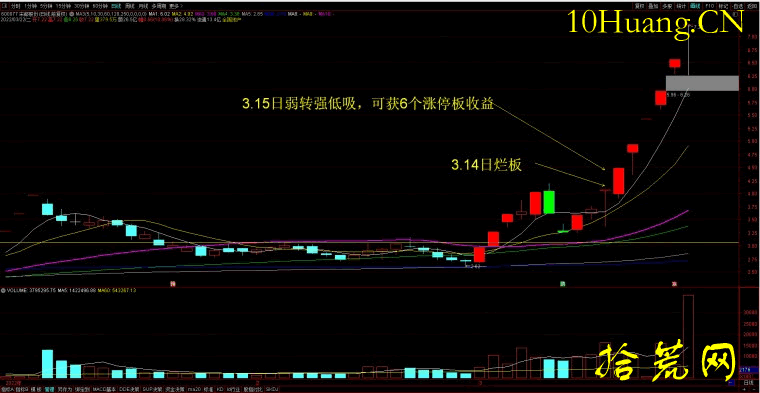Click the MA indicator settings icon
The width and height of the screenshot is (760, 393).
[71, 14]
